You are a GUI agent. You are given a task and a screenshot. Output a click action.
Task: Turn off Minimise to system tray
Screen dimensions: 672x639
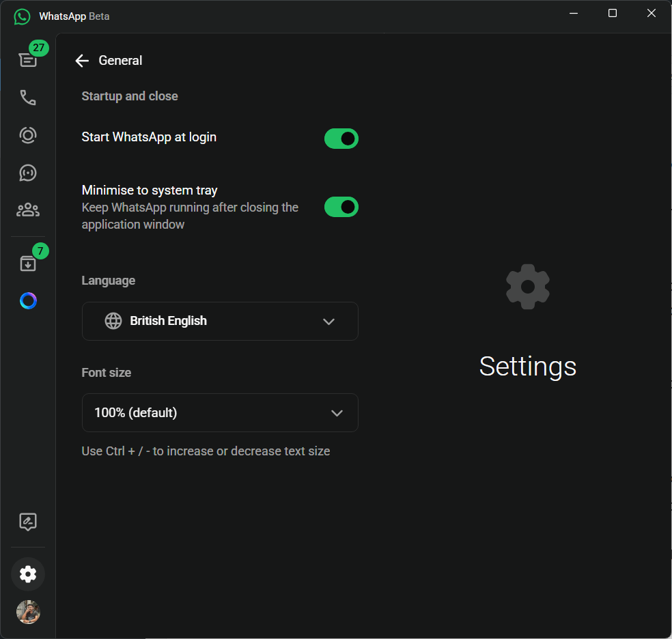[341, 207]
